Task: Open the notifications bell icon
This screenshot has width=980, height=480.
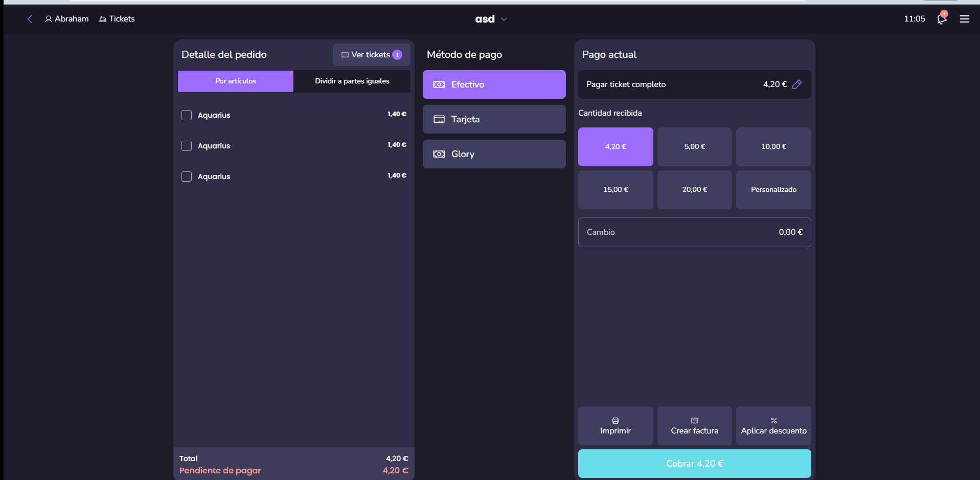Action: [x=942, y=19]
